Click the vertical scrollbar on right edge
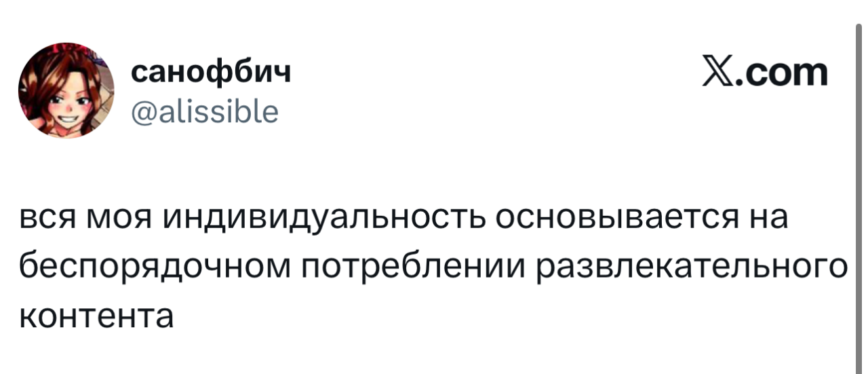The width and height of the screenshot is (868, 374). pyautogui.click(x=859, y=197)
